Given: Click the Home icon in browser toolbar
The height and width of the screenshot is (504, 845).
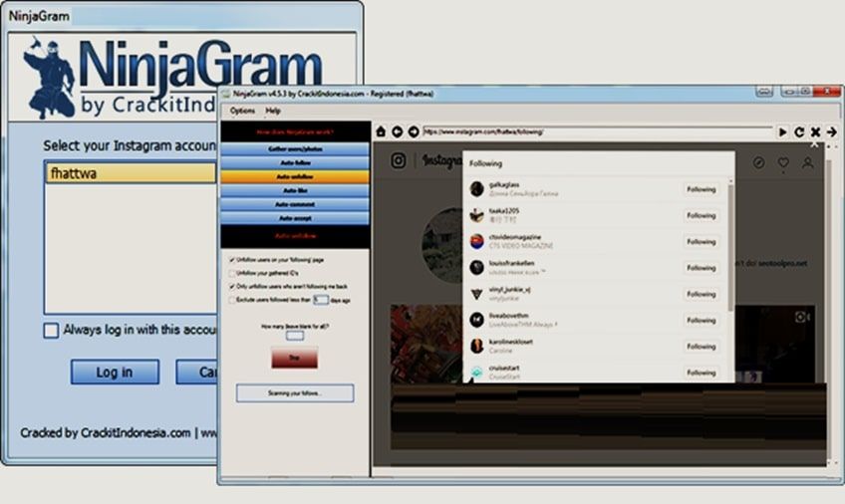Looking at the screenshot, I should (381, 131).
